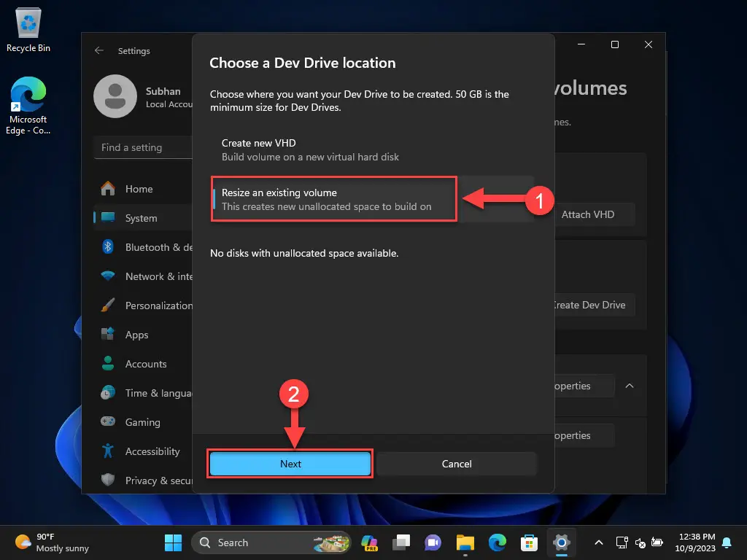Click the Privacy & security shield icon
747x560 pixels.
click(x=108, y=480)
